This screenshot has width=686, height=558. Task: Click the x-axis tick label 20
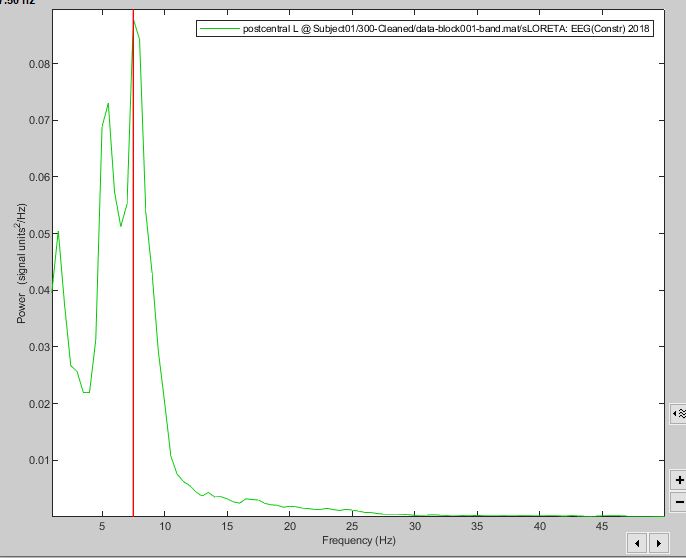coord(290,526)
